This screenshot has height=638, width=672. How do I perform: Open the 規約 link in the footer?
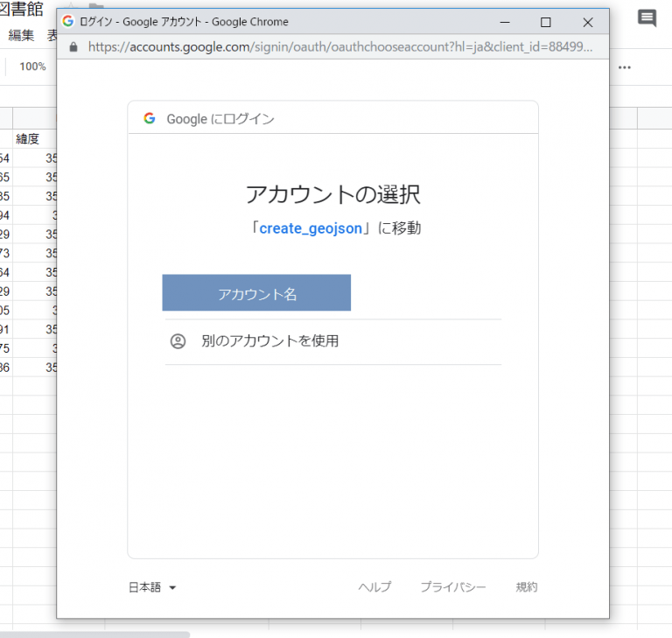pos(526,586)
